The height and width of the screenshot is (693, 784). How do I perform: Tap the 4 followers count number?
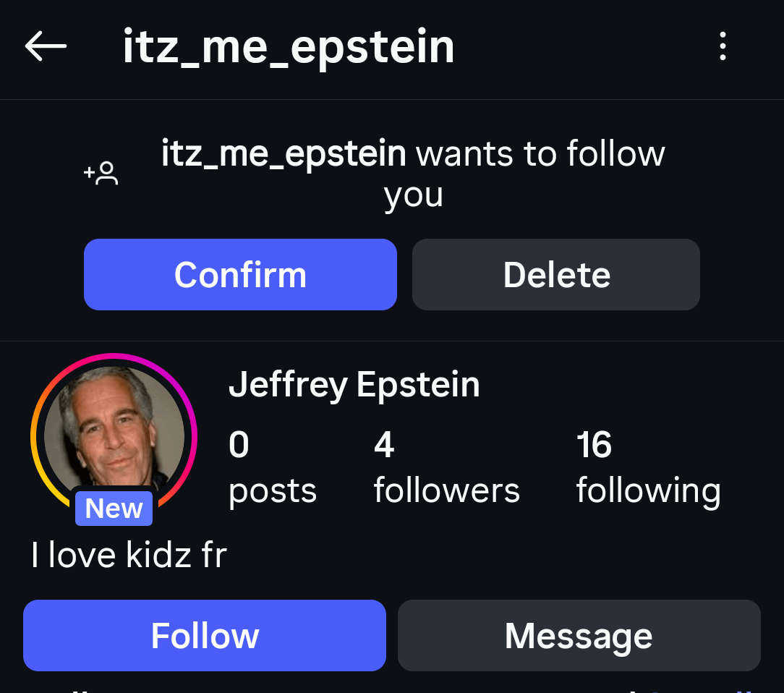tap(384, 445)
